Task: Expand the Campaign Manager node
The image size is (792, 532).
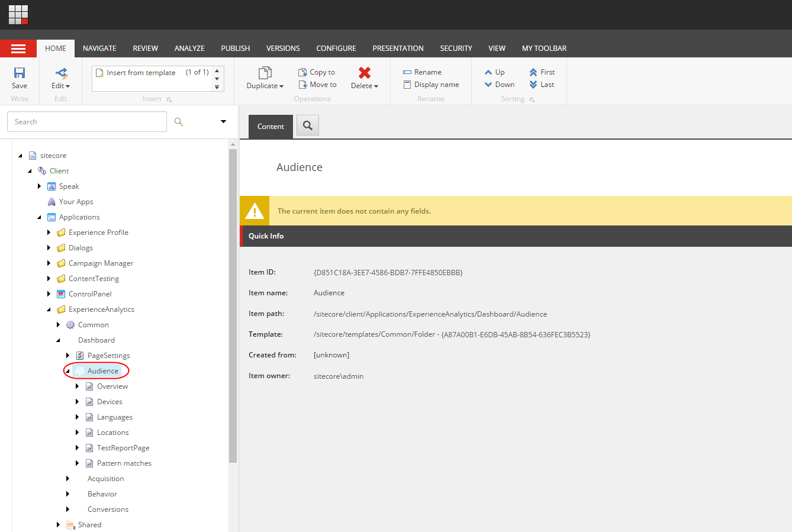Action: pyautogui.click(x=49, y=263)
